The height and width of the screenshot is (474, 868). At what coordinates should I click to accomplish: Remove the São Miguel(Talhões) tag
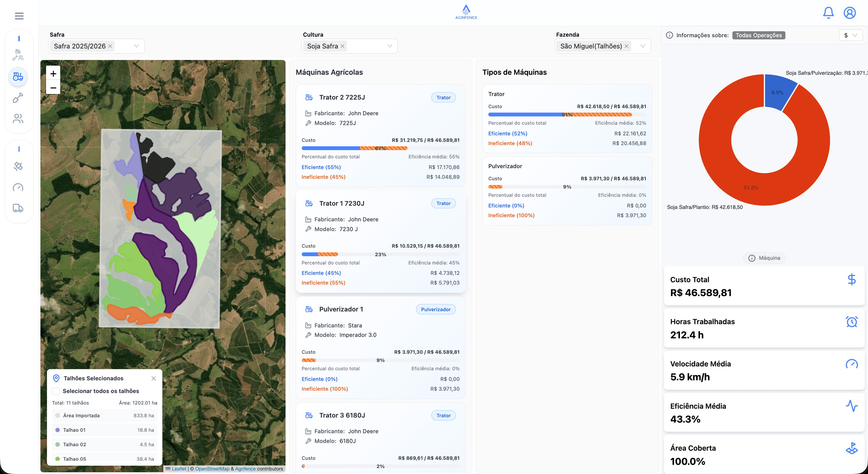626,46
